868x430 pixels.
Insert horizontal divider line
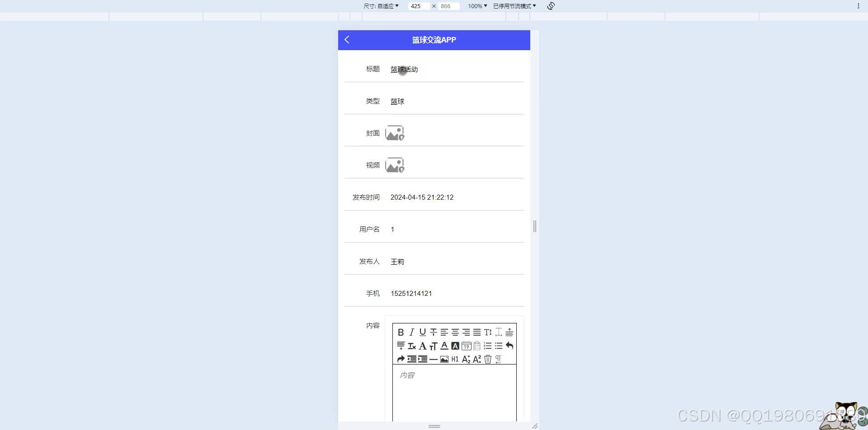pos(433,359)
